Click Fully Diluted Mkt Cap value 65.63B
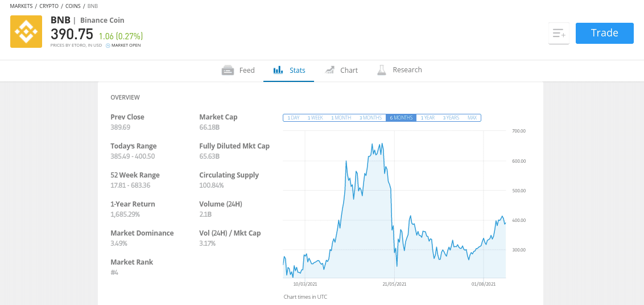 [x=209, y=156]
